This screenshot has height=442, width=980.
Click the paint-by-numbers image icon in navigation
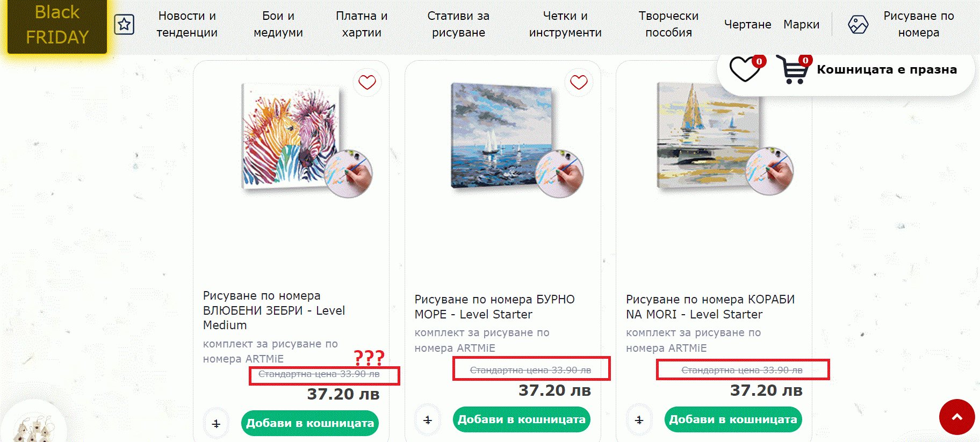coord(858,24)
